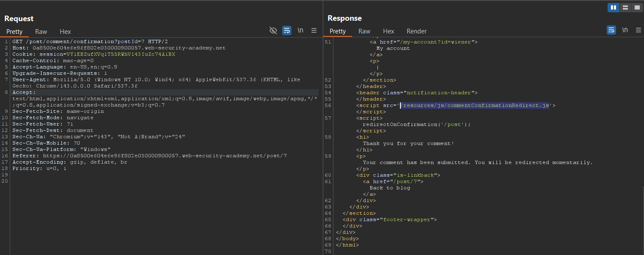
Task: Show line-break characters (\n) in Request panel
Action: pyautogui.click(x=300, y=30)
